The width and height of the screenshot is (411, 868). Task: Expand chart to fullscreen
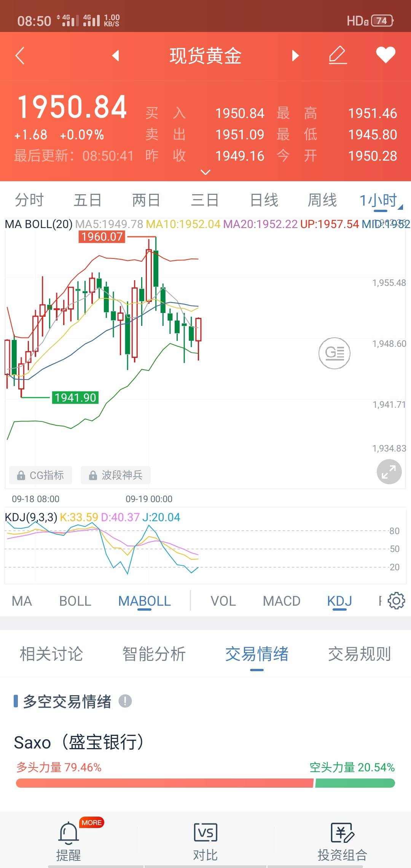coord(389,472)
